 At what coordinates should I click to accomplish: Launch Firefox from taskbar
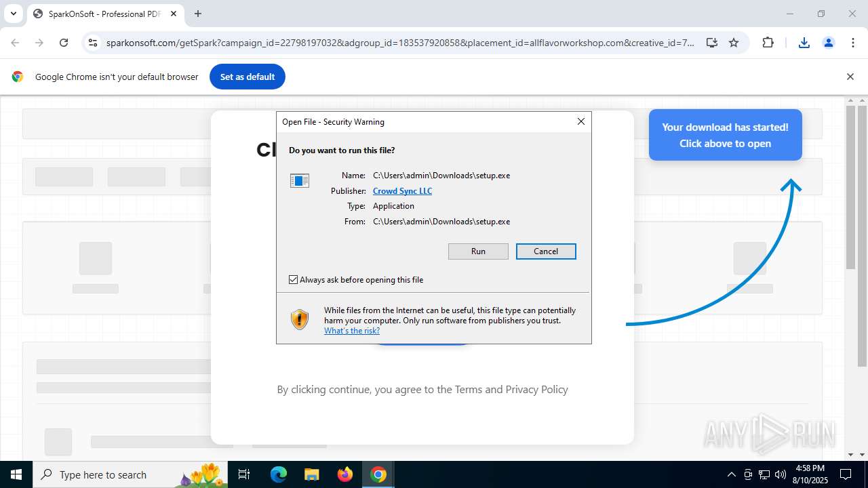click(x=345, y=474)
